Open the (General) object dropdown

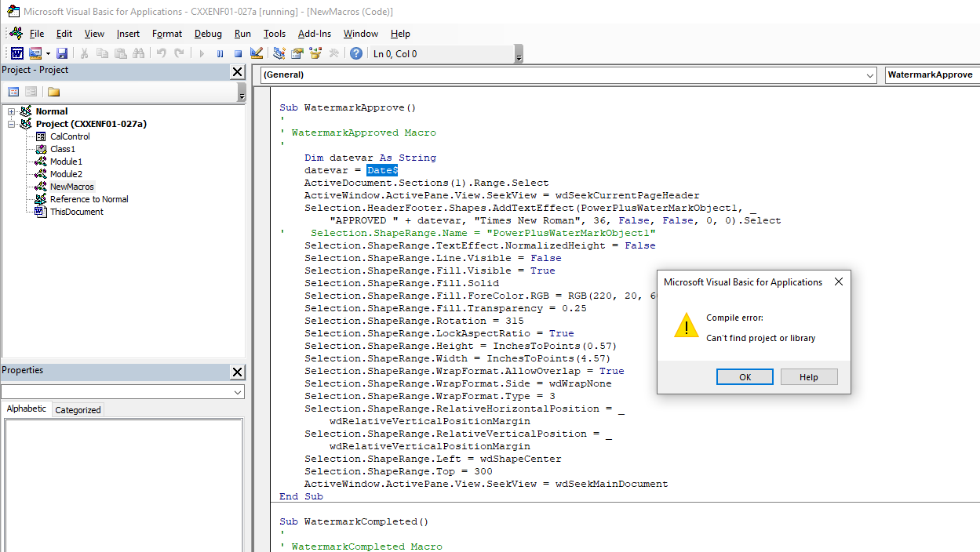tap(869, 75)
